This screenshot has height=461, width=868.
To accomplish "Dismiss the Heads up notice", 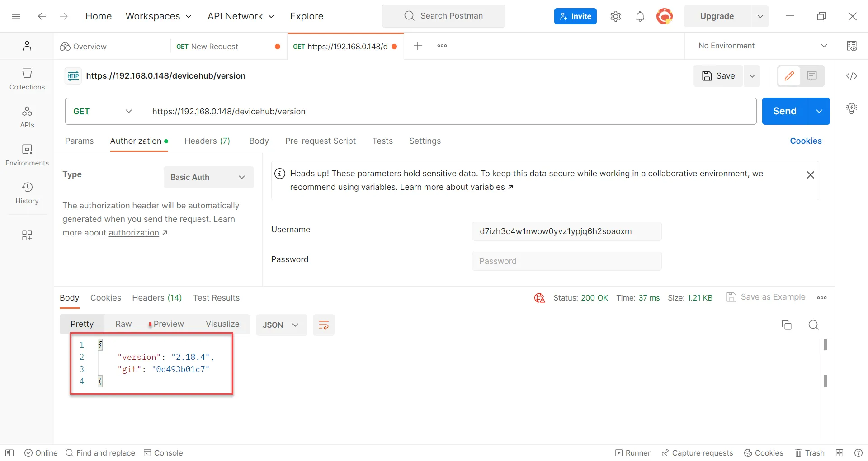I will [x=811, y=175].
